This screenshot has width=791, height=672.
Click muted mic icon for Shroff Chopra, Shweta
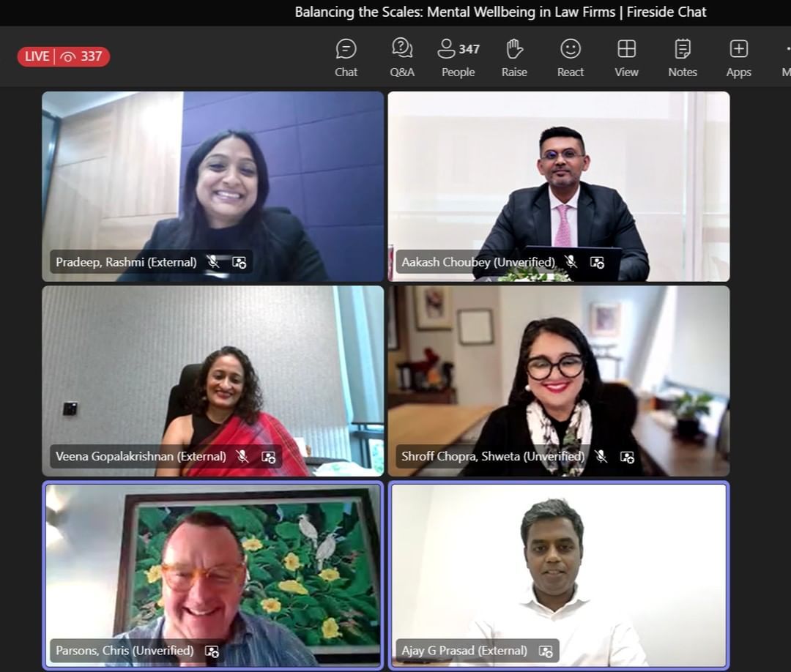click(601, 456)
